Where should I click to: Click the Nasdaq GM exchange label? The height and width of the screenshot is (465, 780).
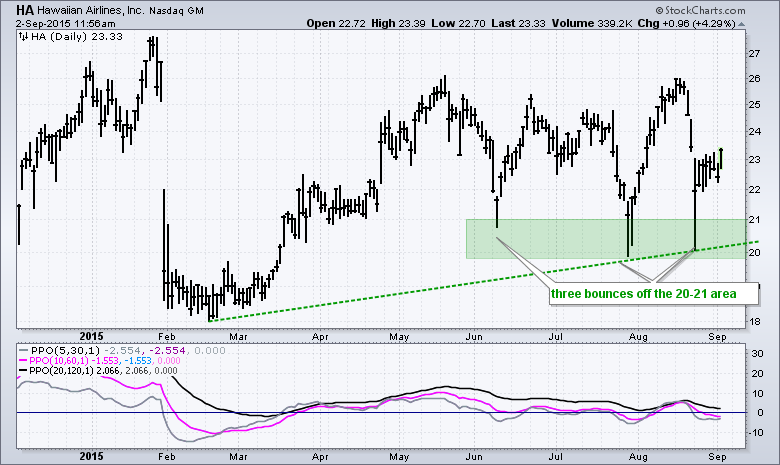pos(175,11)
